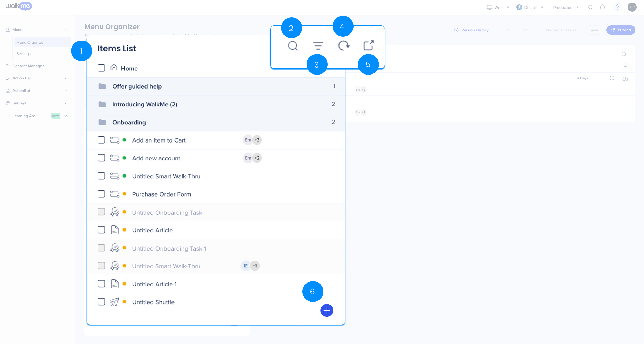Click the search magnifier in Items List toolbar

pyautogui.click(x=293, y=46)
